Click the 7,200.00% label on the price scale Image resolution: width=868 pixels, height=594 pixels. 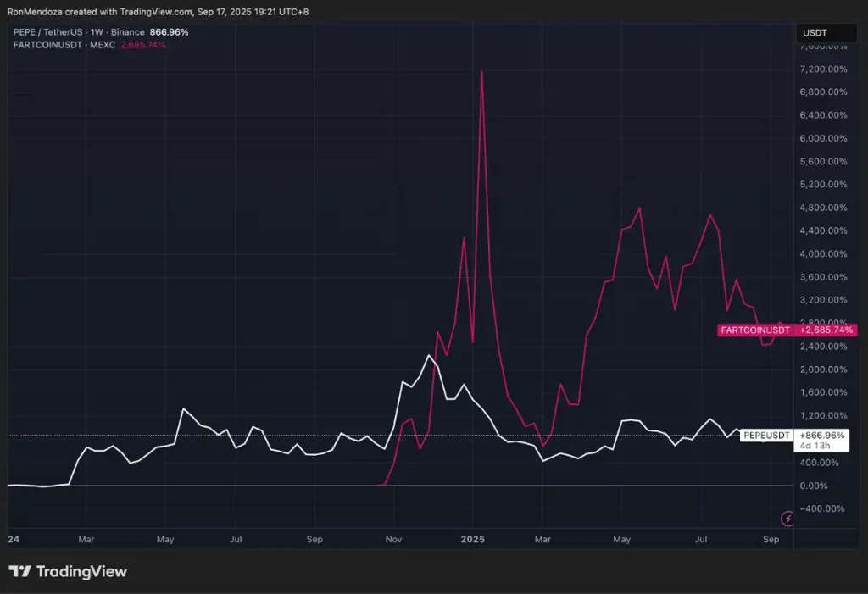[x=824, y=69]
